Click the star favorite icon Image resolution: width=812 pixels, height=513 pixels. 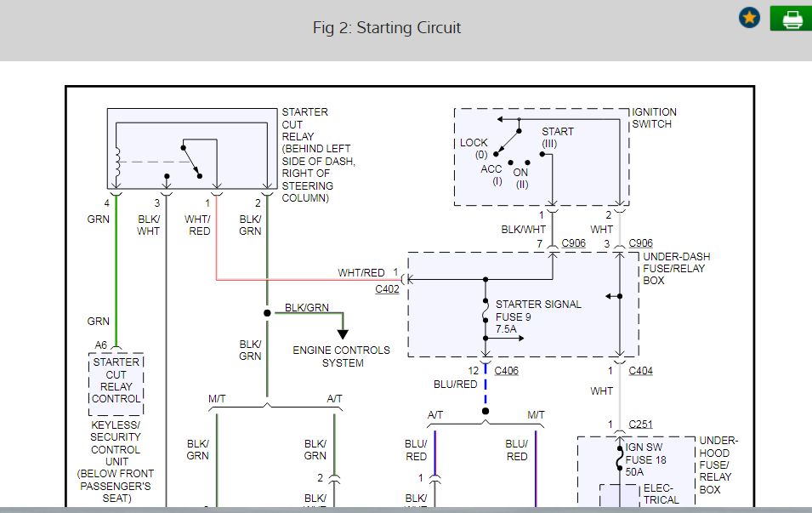pos(749,18)
